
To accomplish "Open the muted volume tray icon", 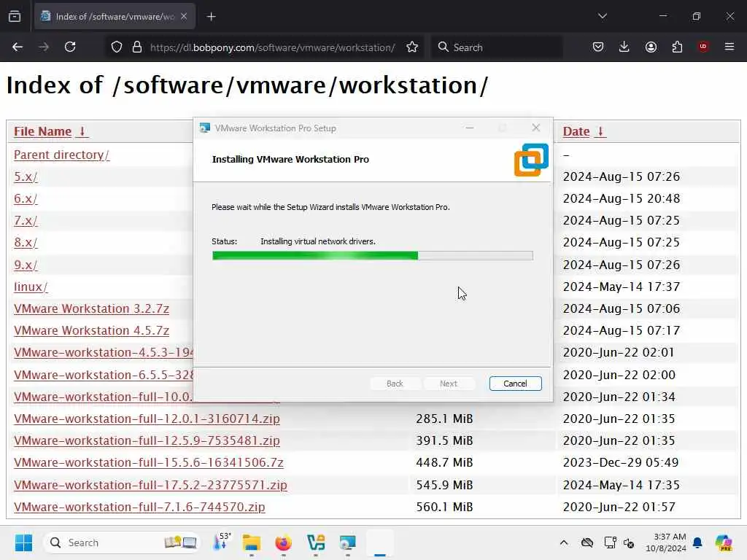I will pyautogui.click(x=629, y=542).
